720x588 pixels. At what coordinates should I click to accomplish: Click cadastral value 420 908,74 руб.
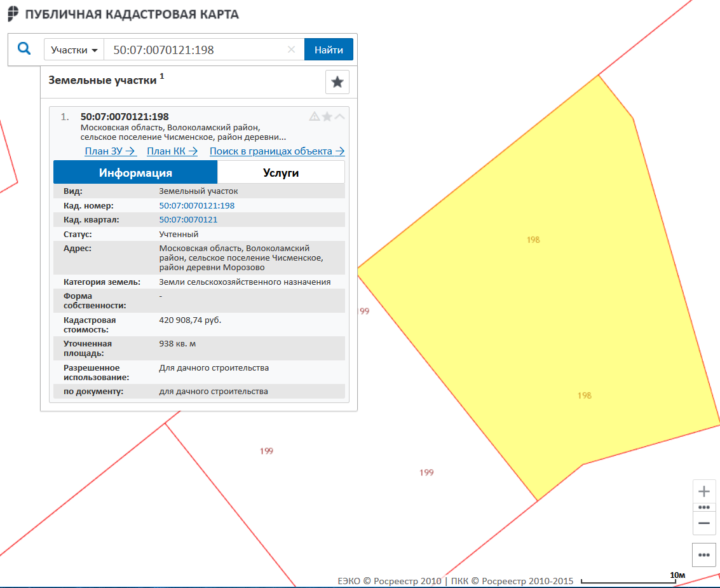[x=190, y=320]
